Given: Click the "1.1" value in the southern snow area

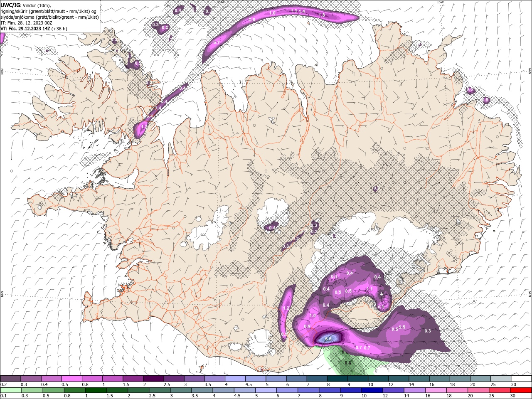Looking at the screenshot, I should click(369, 289).
